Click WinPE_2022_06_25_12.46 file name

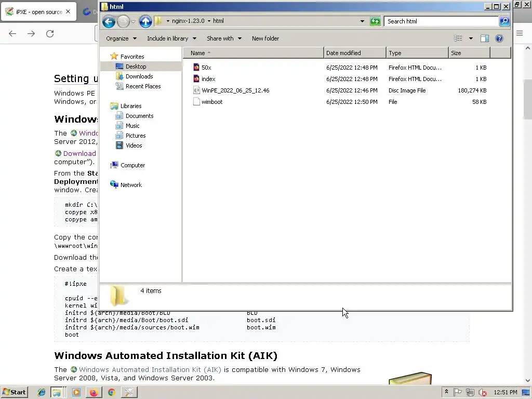coord(235,90)
